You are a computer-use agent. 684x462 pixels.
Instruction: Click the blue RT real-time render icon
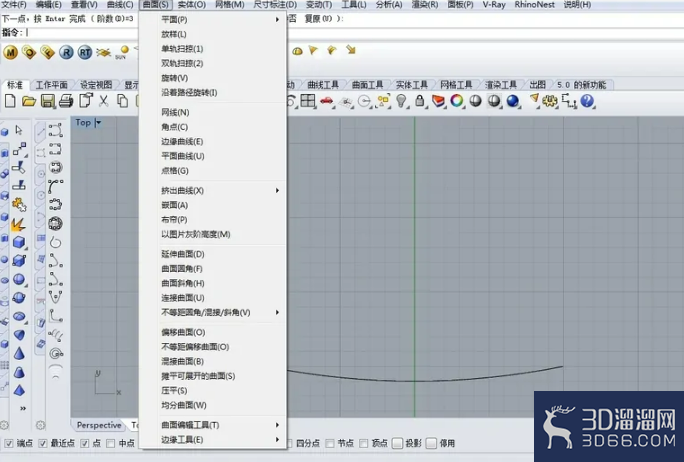tap(85, 53)
